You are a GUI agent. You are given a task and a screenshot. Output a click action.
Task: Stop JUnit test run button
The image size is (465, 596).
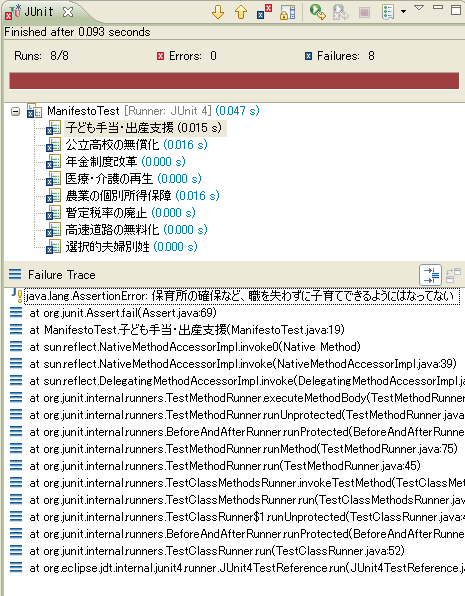tap(364, 12)
